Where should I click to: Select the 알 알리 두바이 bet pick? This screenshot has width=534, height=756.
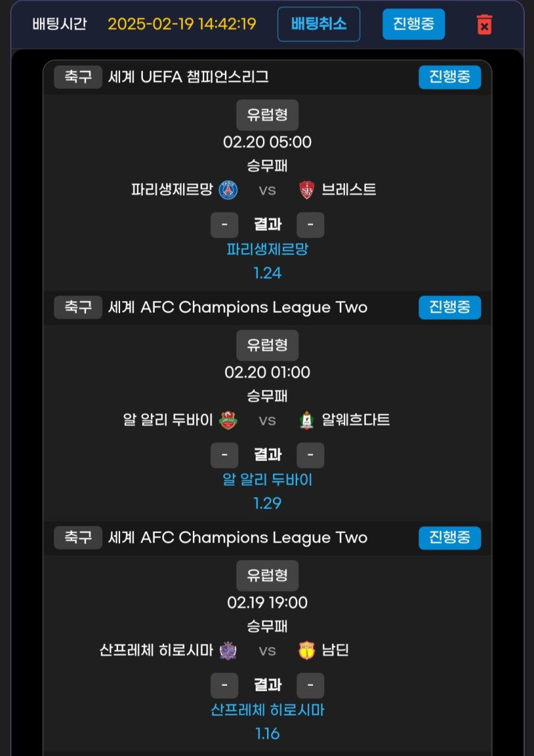267,480
